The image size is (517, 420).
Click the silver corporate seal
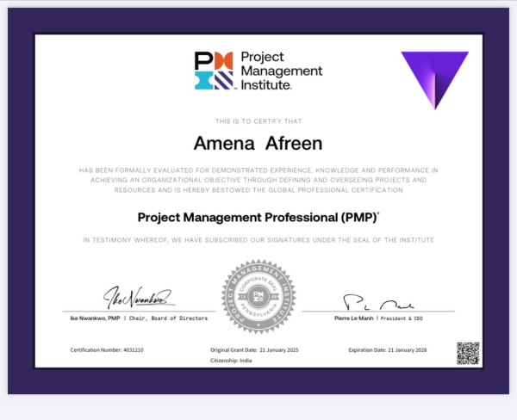pos(258,295)
